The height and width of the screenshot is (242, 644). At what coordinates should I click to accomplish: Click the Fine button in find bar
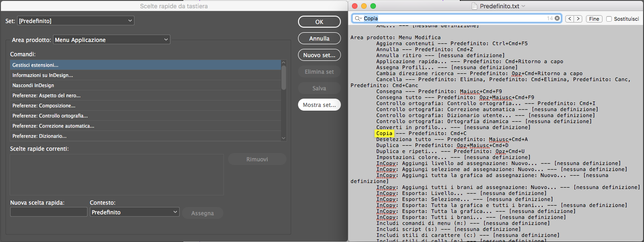pyautogui.click(x=594, y=19)
